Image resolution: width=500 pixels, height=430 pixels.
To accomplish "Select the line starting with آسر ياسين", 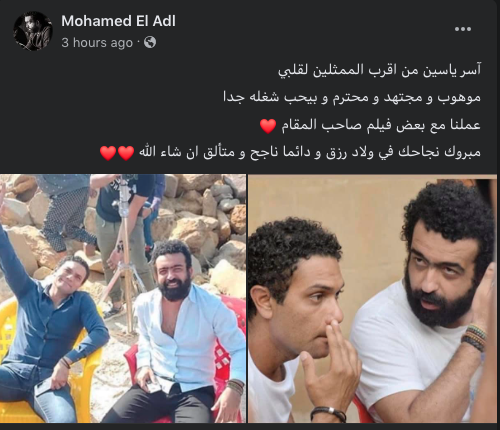I will [x=380, y=71].
